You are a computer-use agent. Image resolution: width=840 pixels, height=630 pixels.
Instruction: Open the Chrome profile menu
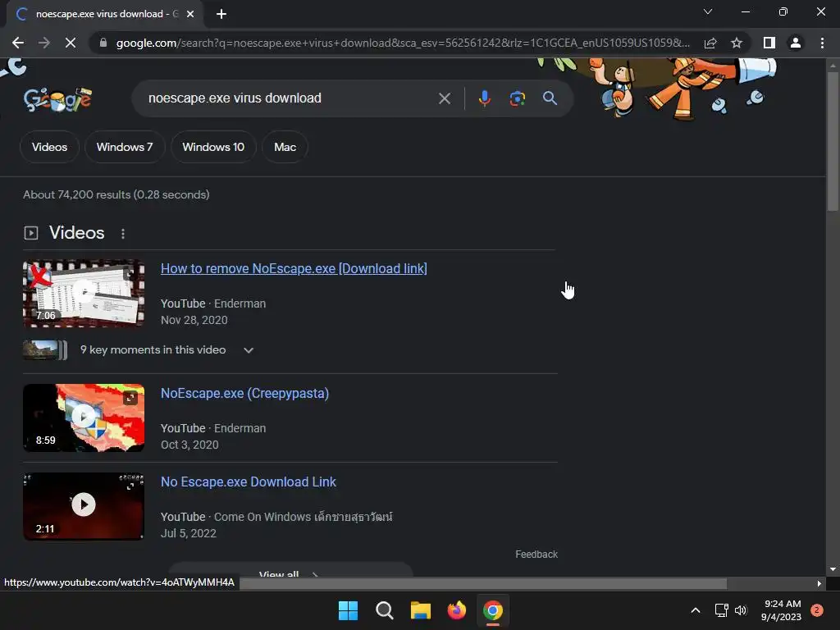[796, 43]
